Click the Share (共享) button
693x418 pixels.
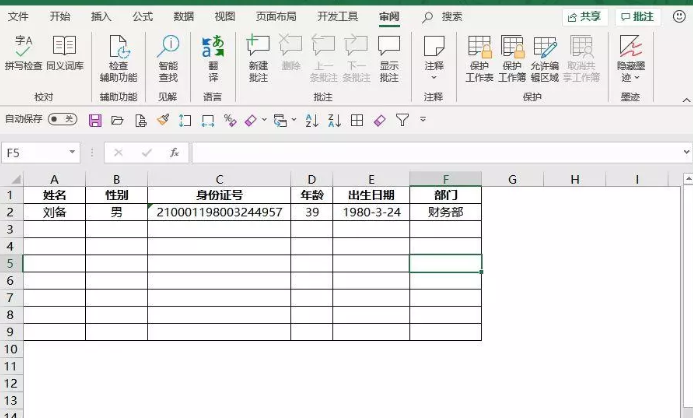coord(584,17)
